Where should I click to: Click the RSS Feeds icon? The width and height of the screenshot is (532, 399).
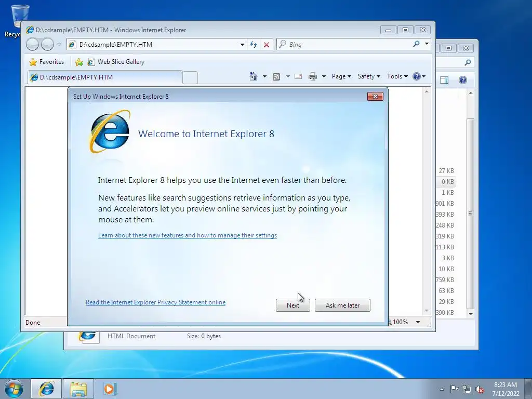(x=276, y=77)
